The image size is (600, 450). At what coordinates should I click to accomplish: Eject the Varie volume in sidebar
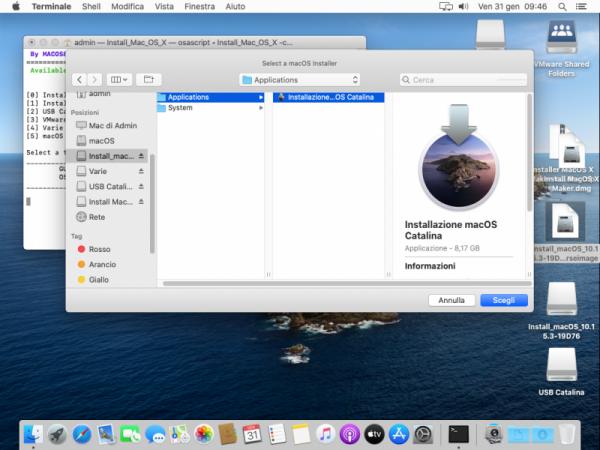[141, 172]
